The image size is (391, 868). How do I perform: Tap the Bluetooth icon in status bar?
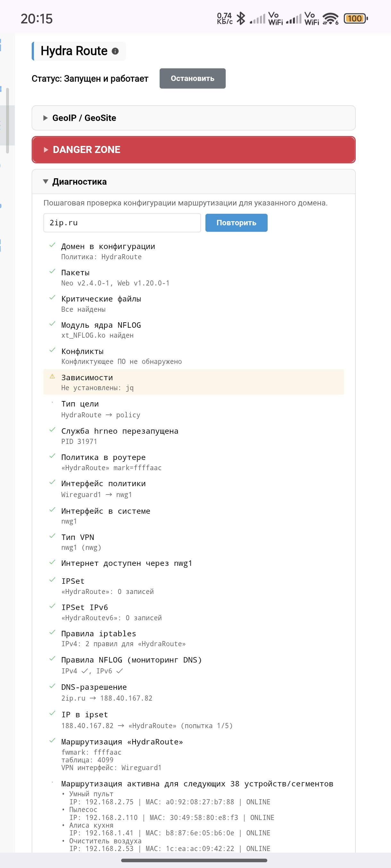pyautogui.click(x=241, y=19)
